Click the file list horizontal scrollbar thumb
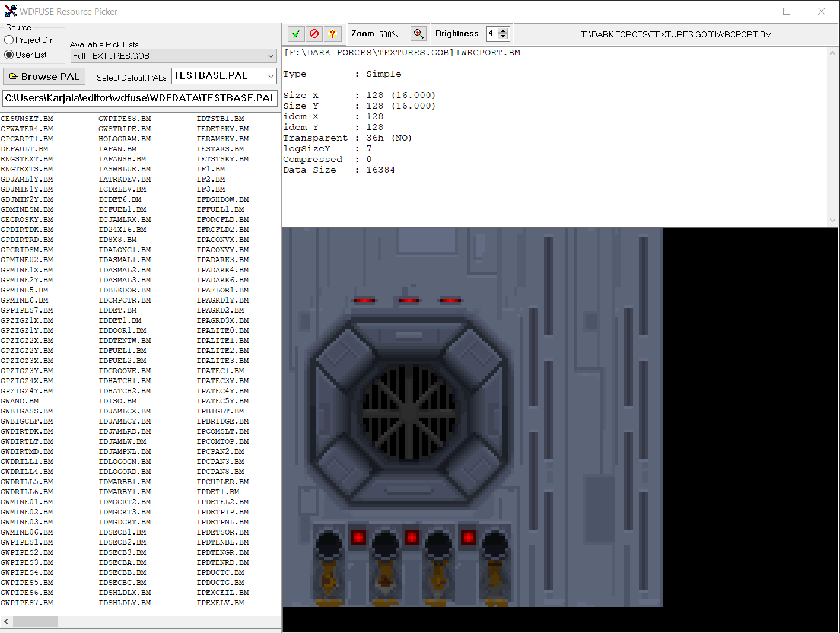The image size is (840, 633). (36, 621)
